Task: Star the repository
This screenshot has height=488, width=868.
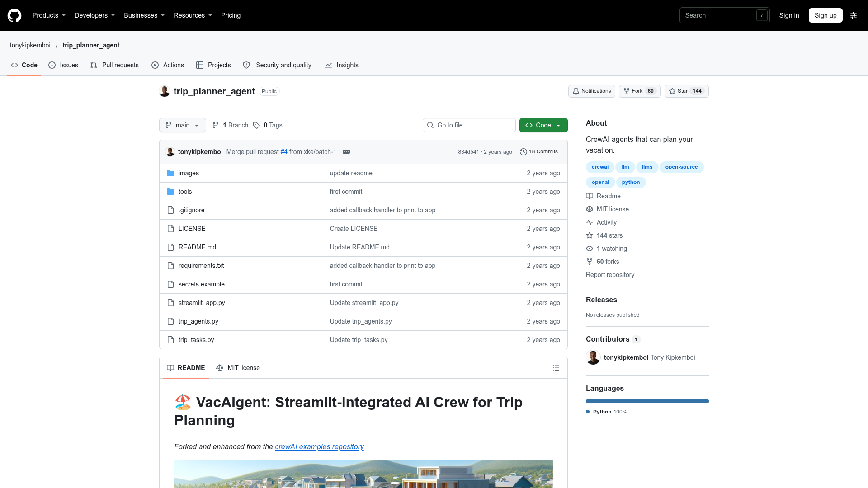Action: pos(686,91)
